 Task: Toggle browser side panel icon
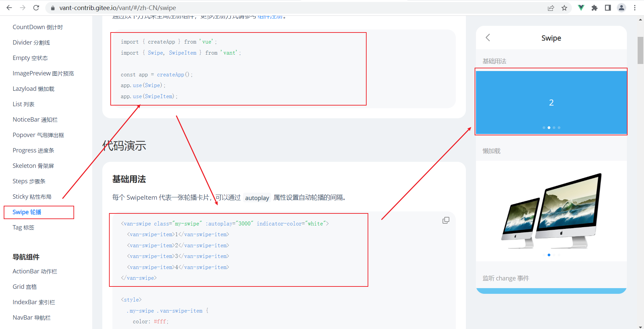(608, 8)
